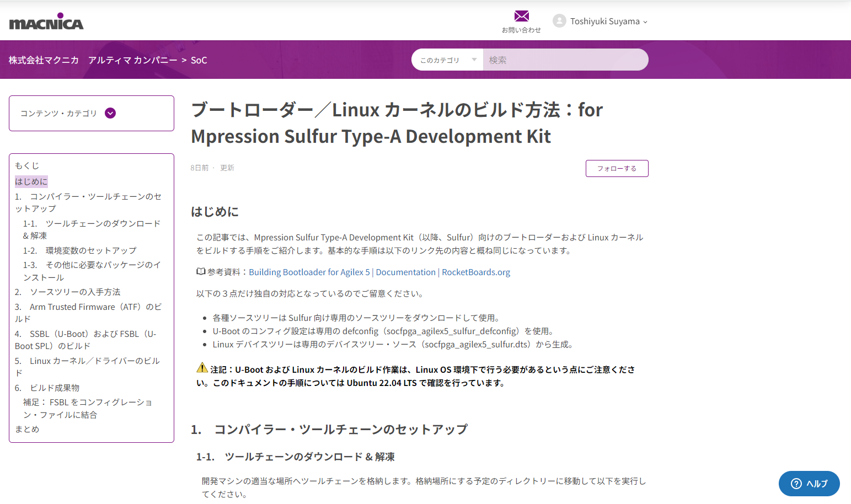Click the warning triangle icon beside 注記

pyautogui.click(x=202, y=368)
